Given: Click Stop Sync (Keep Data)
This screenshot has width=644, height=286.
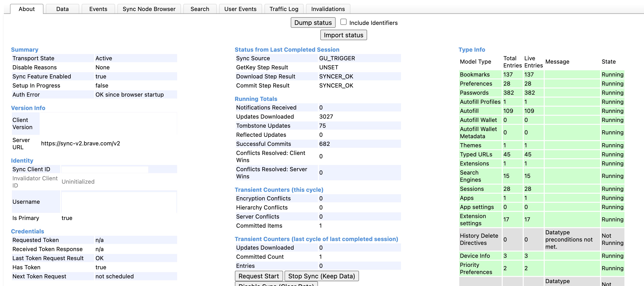Looking at the screenshot, I should point(322,276).
